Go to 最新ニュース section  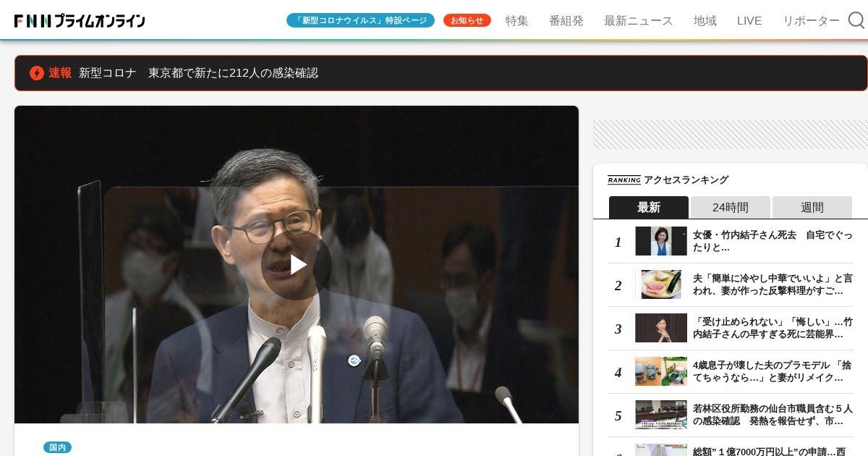[638, 21]
